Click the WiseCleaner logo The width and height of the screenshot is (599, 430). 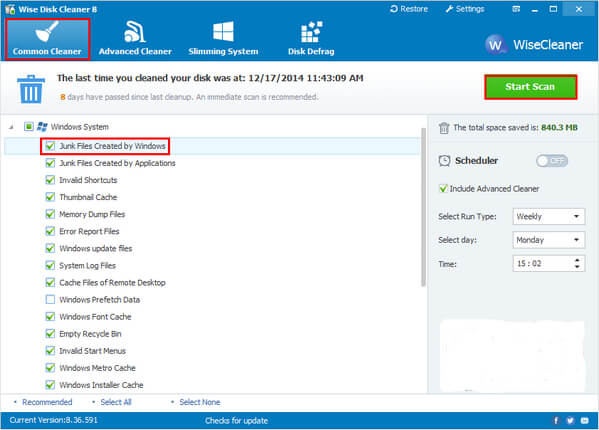[x=534, y=45]
